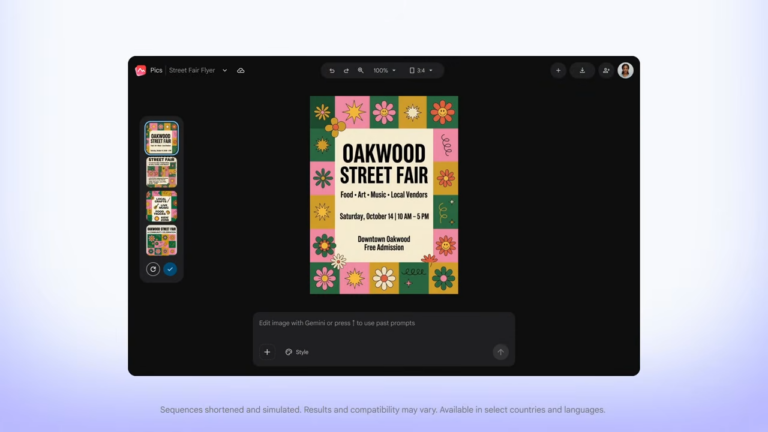The width and height of the screenshot is (768, 432).
Task: Click the add attachment plus button
Action: click(267, 352)
